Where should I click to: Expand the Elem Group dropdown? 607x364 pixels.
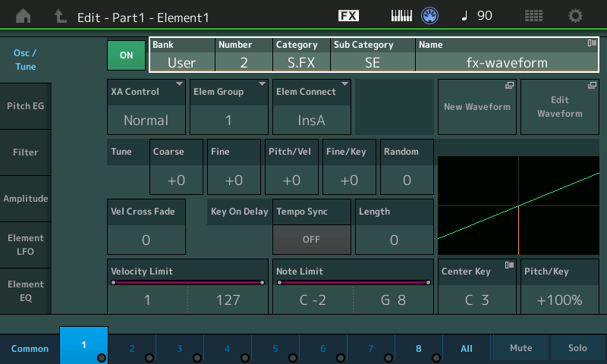(228, 106)
